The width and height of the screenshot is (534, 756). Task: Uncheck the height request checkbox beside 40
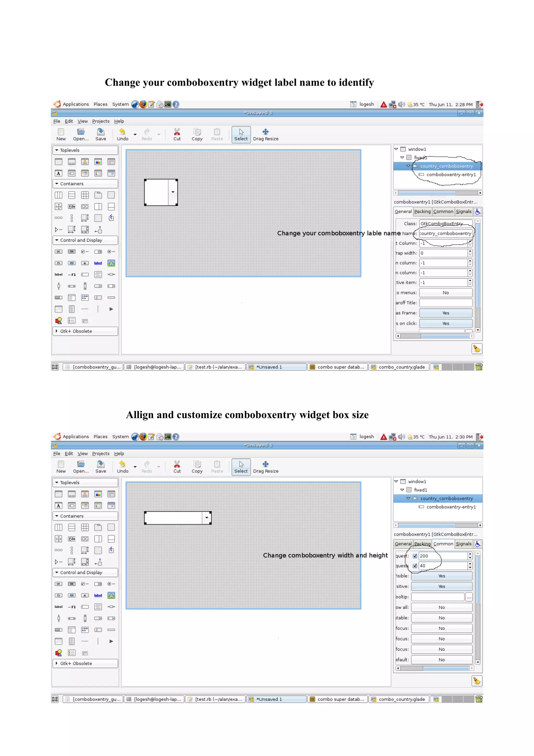tap(415, 566)
